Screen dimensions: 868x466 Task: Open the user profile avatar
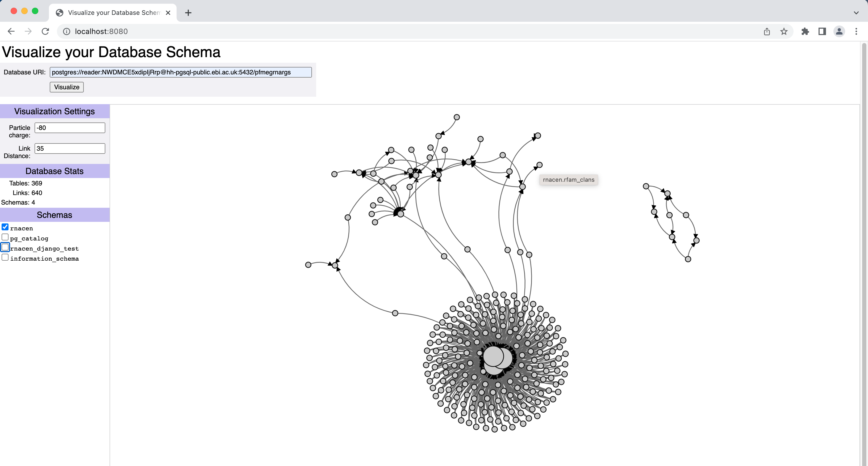[839, 31]
